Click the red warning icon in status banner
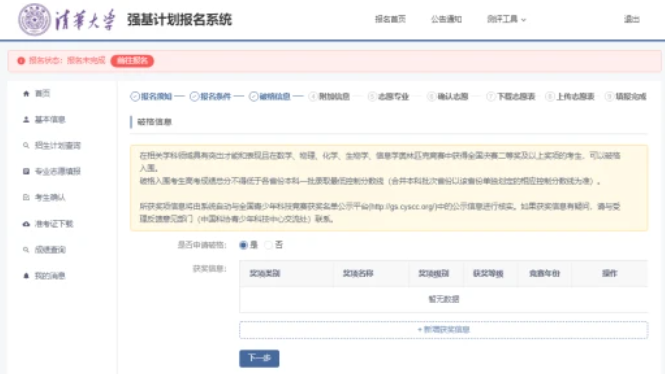This screenshot has width=665, height=374. coord(21,61)
